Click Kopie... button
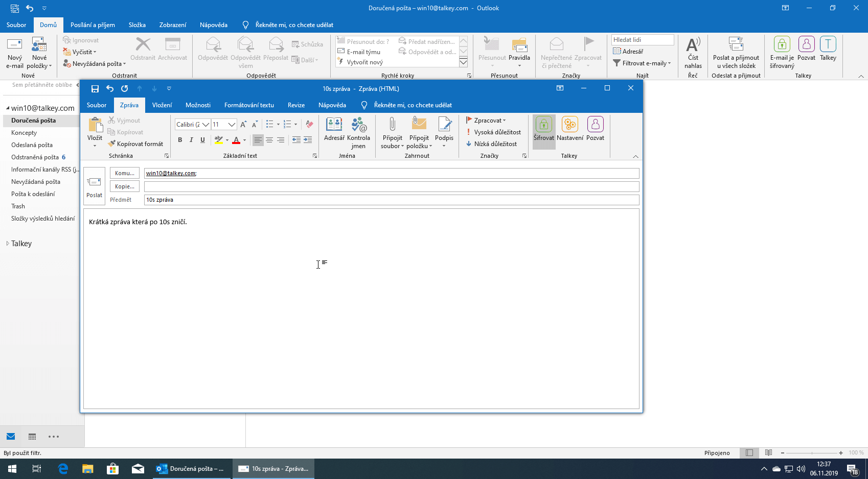The width and height of the screenshot is (868, 479). pos(125,186)
